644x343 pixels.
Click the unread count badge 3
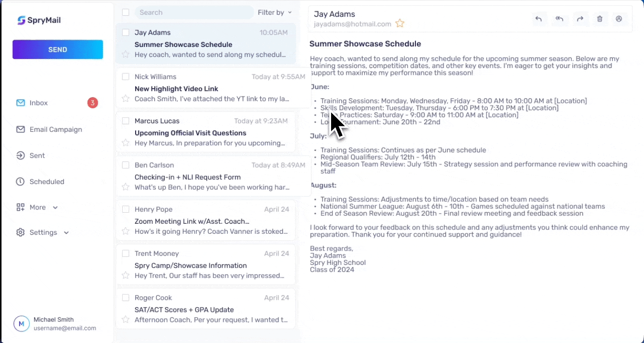[x=92, y=103]
